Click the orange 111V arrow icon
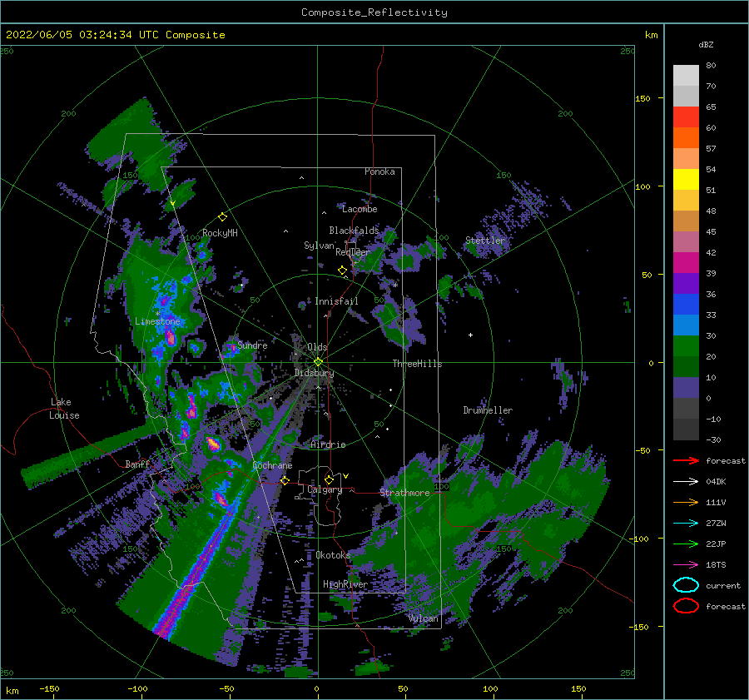 686,502
